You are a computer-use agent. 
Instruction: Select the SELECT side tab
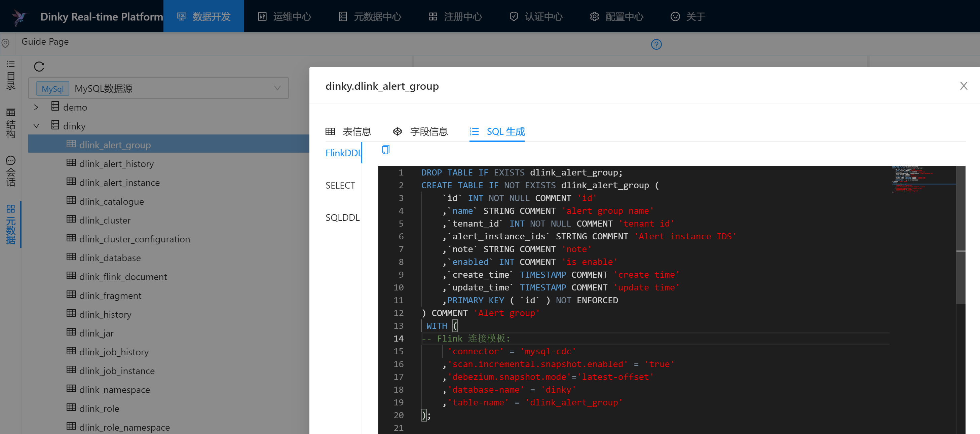coord(340,185)
